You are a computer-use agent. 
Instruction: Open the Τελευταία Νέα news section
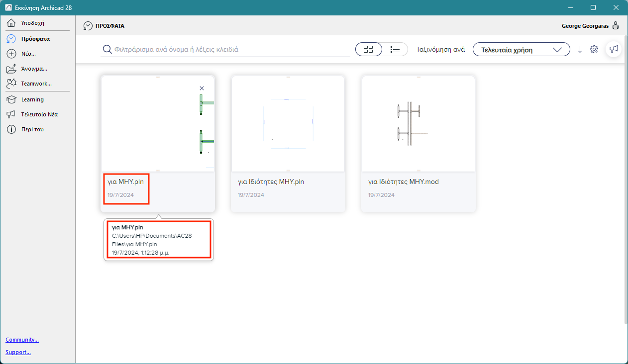[39, 114]
